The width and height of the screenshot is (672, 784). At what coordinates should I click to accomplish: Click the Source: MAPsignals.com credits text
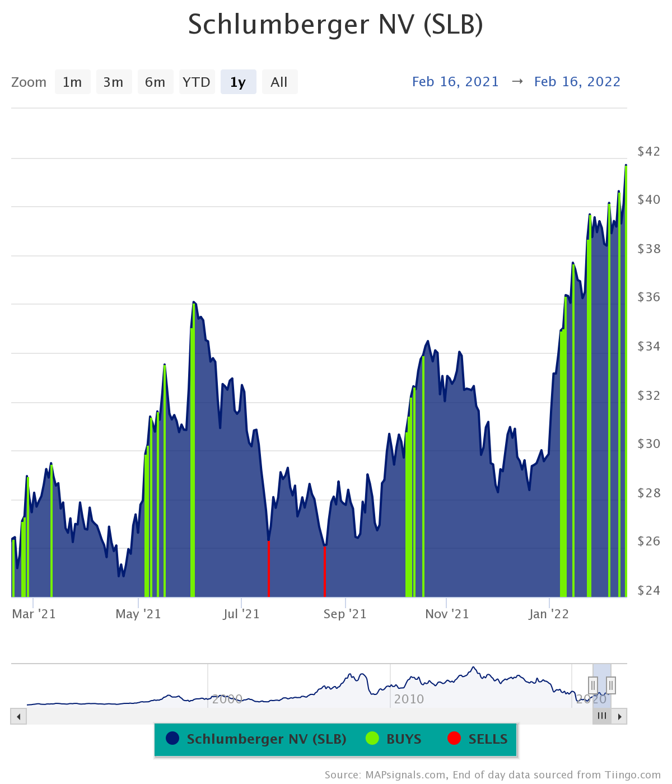[493, 775]
